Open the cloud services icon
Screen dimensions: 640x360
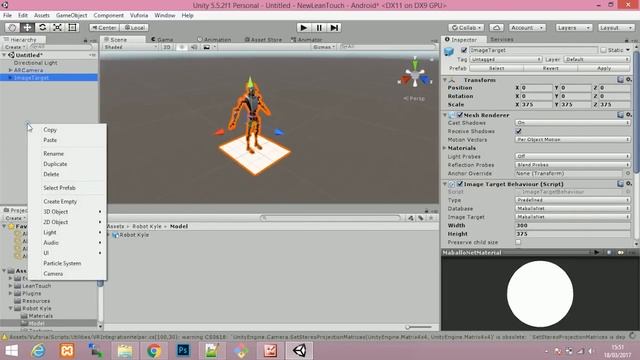coord(496,27)
